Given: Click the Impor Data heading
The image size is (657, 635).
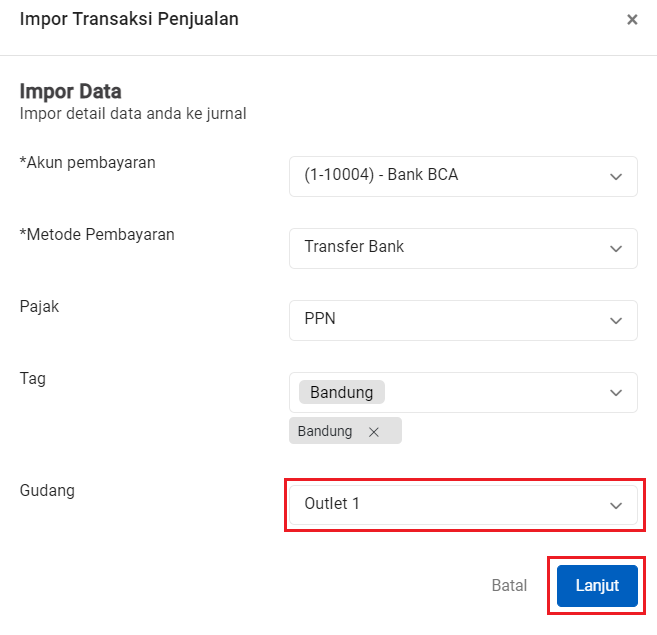Looking at the screenshot, I should click(70, 92).
